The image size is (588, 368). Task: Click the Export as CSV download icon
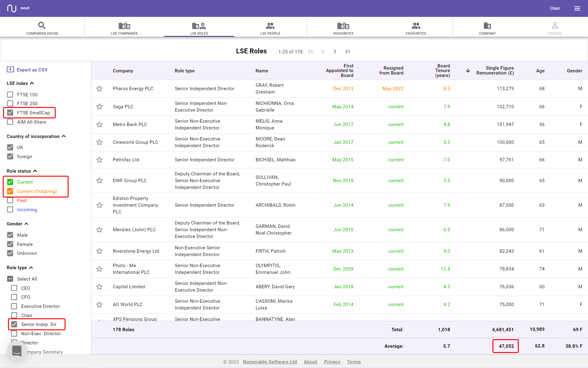[x=10, y=69]
